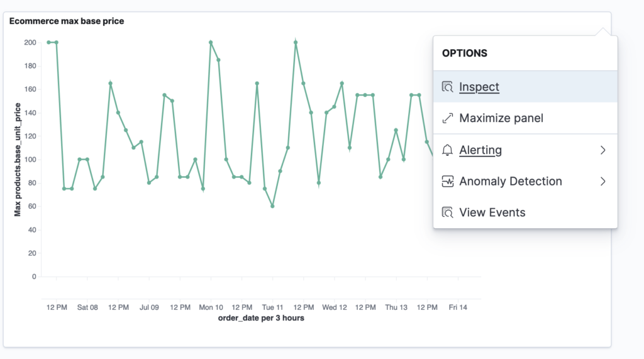Click the lowest data point near Tue 11
The width and height of the screenshot is (644, 359).
coord(272,206)
